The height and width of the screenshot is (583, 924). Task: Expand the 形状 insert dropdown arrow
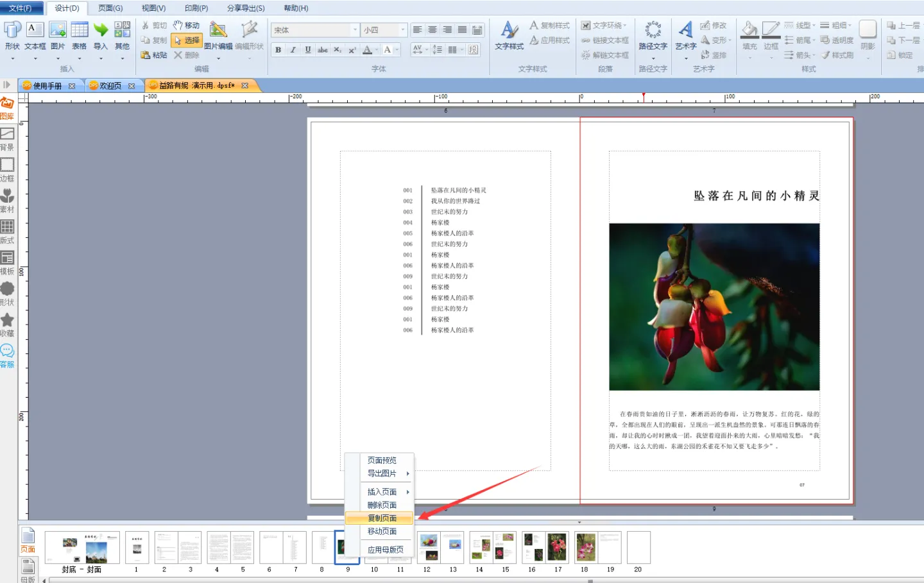[x=12, y=58]
